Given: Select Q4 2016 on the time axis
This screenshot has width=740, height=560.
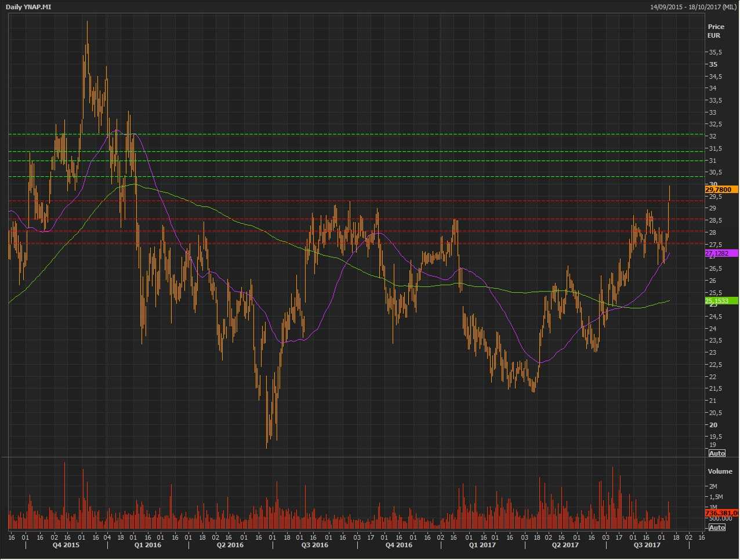Looking at the screenshot, I should (399, 545).
